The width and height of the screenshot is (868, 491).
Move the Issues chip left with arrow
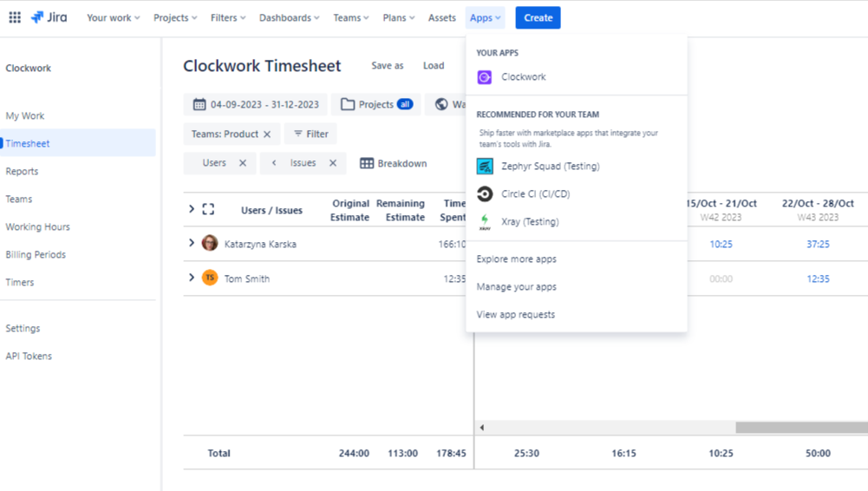click(x=274, y=163)
